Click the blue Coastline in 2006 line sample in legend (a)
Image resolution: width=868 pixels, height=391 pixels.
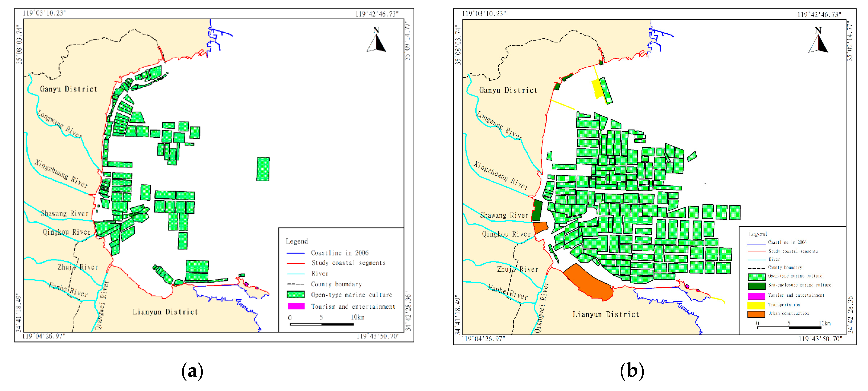click(296, 253)
